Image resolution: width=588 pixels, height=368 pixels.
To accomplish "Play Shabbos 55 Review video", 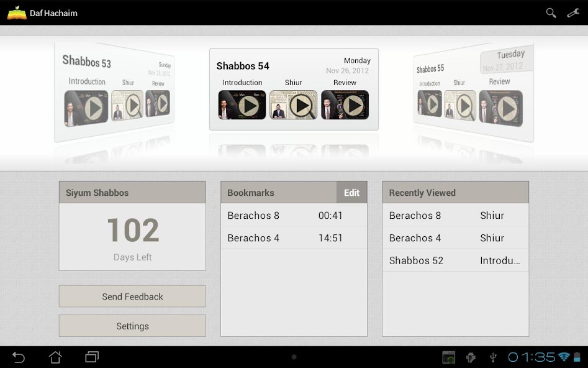I will pos(500,108).
